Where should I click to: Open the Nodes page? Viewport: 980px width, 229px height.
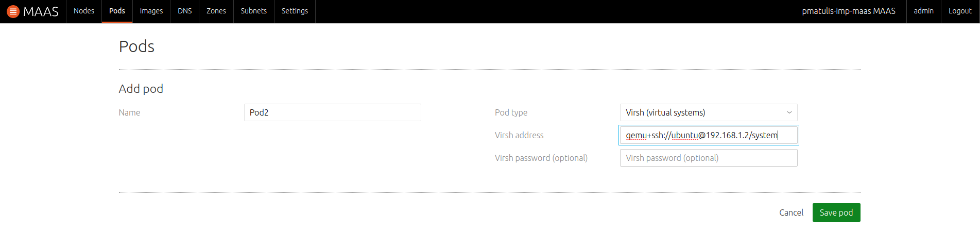pyautogui.click(x=84, y=11)
